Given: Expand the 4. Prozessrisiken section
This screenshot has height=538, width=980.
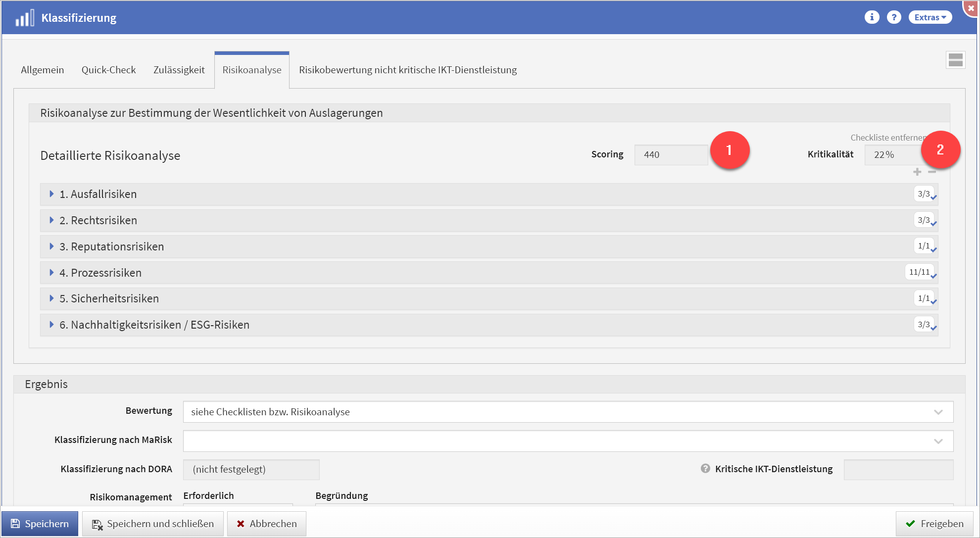Looking at the screenshot, I should pos(100,273).
